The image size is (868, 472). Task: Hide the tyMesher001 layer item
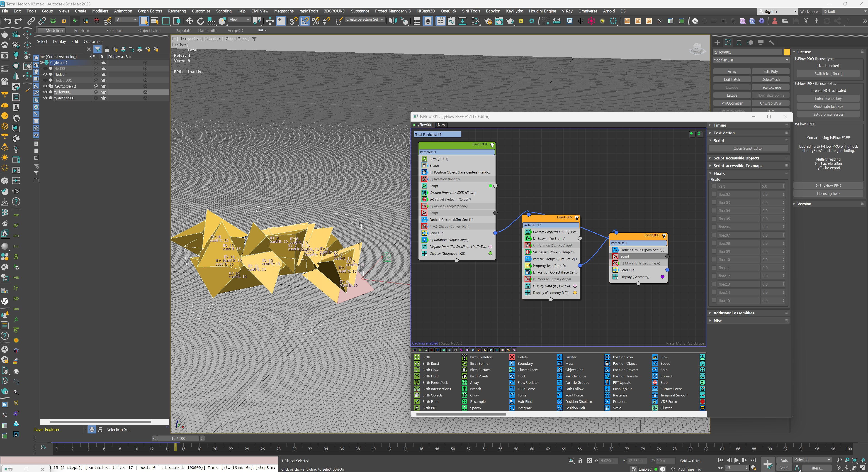[x=45, y=98]
